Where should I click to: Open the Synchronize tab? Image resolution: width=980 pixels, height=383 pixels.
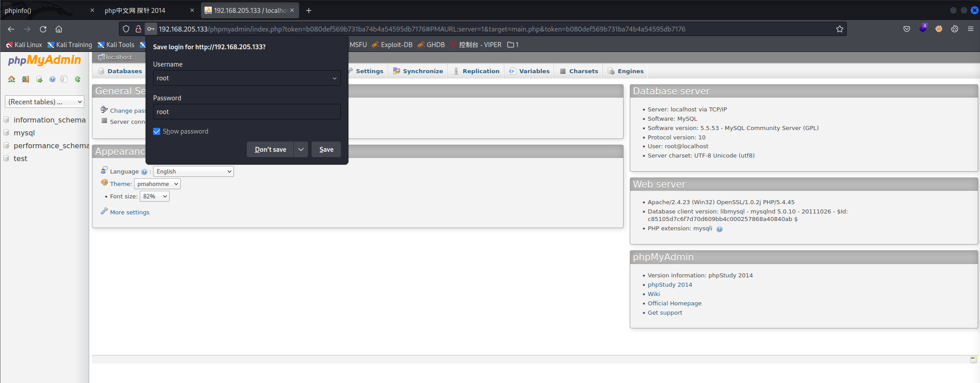pos(418,71)
